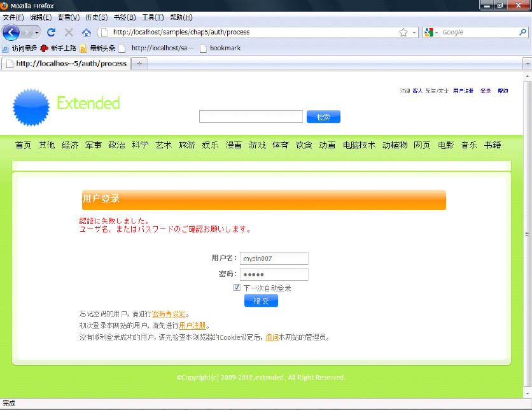Click the 登录 link in the header

[x=486, y=90]
